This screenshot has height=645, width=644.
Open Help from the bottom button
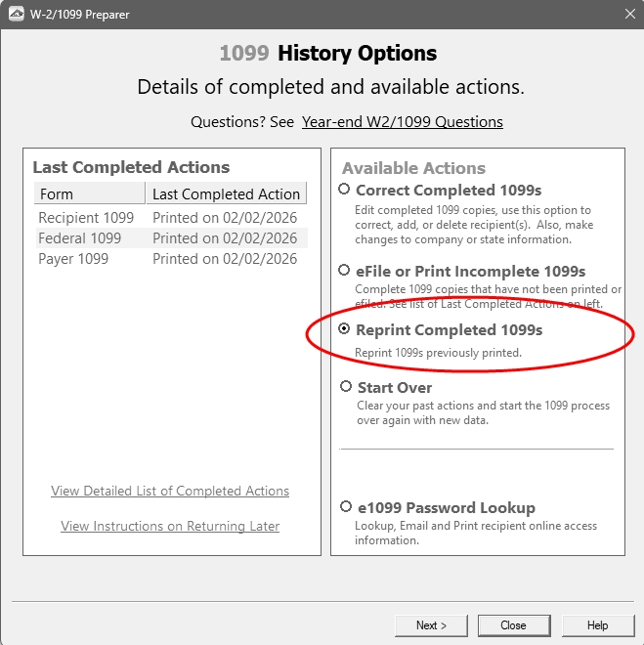pos(597,625)
